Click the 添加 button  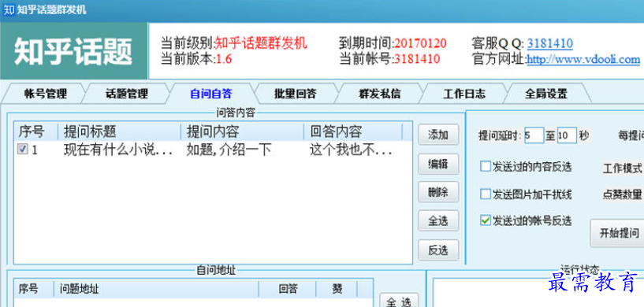438,135
